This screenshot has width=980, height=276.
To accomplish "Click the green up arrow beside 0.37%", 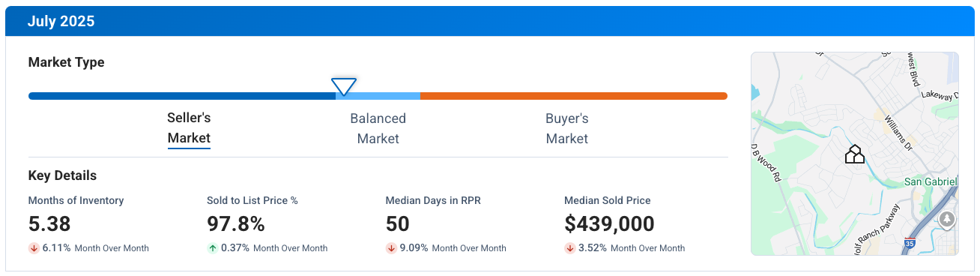I will [x=212, y=248].
